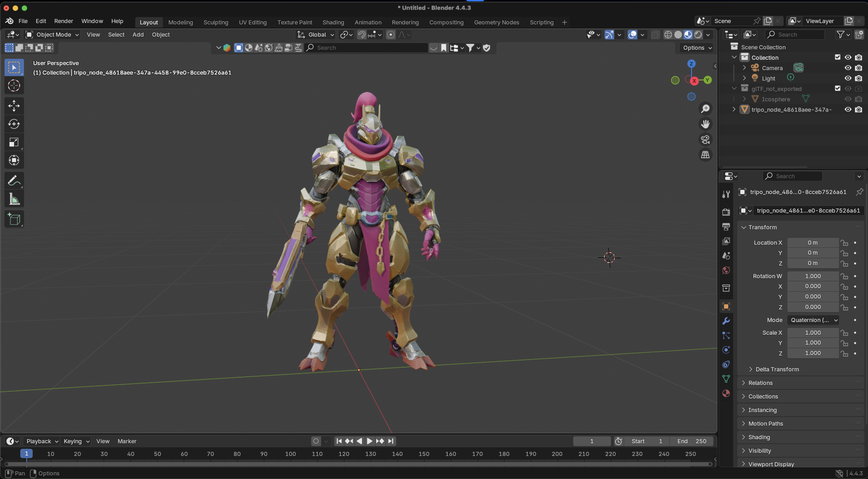Toggle Scale Z lock icon

844,353
